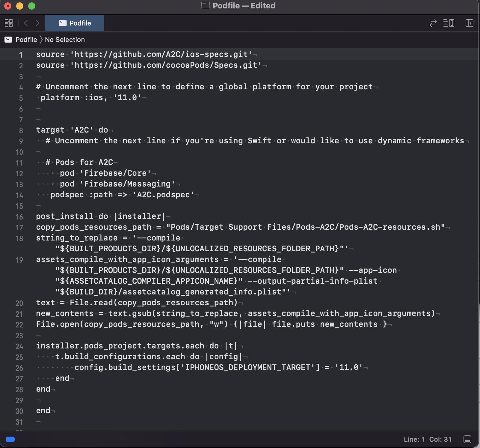Click the document proxy icon in title bar
This screenshot has width=480, height=448.
205,5
